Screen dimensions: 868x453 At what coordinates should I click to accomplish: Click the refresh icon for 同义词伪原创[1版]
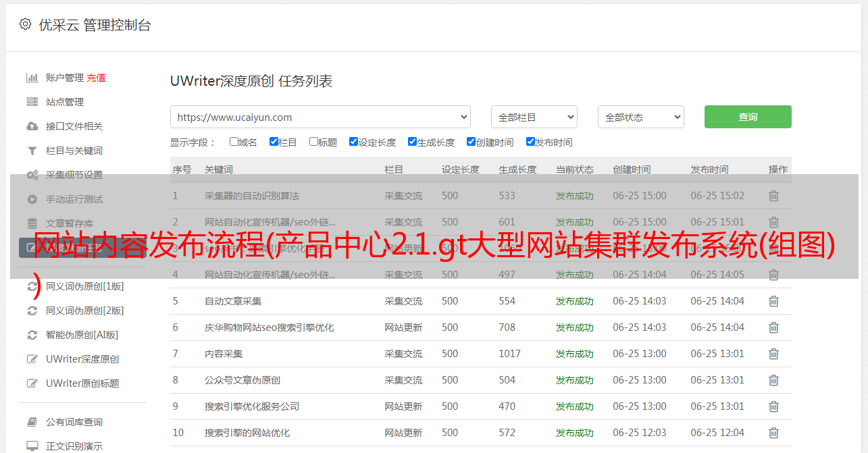click(32, 286)
